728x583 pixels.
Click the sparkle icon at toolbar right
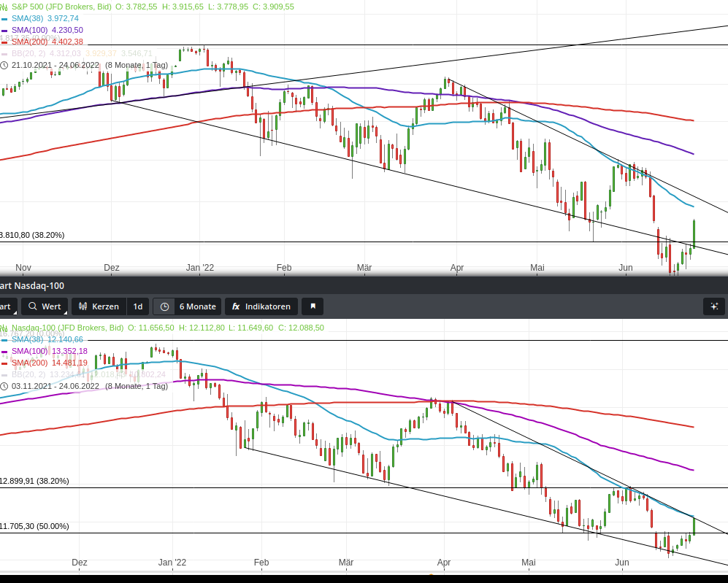[714, 306]
